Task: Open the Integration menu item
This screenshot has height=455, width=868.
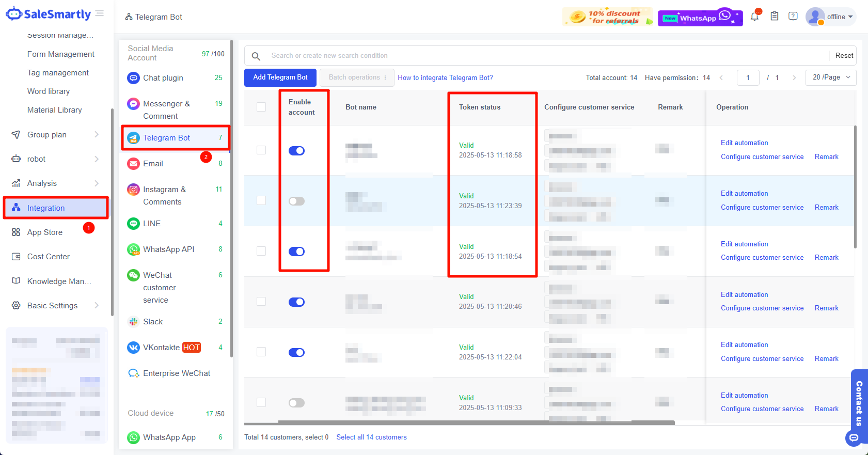Action: [x=46, y=208]
